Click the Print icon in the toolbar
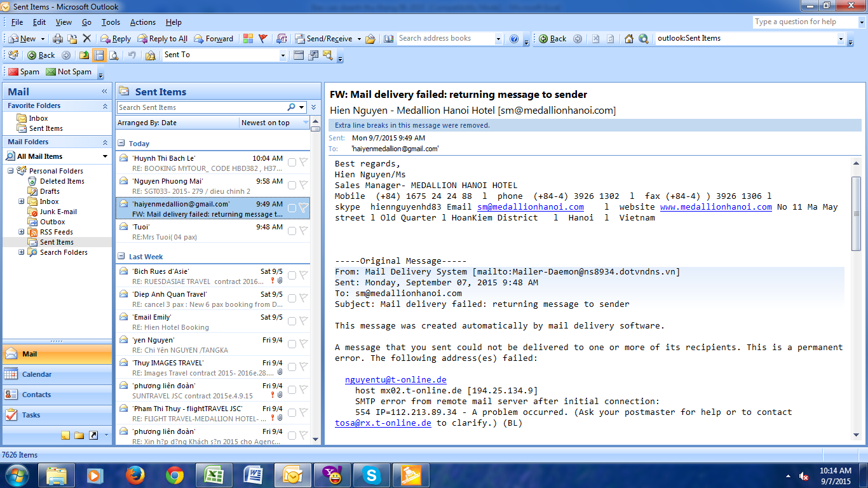 58,39
